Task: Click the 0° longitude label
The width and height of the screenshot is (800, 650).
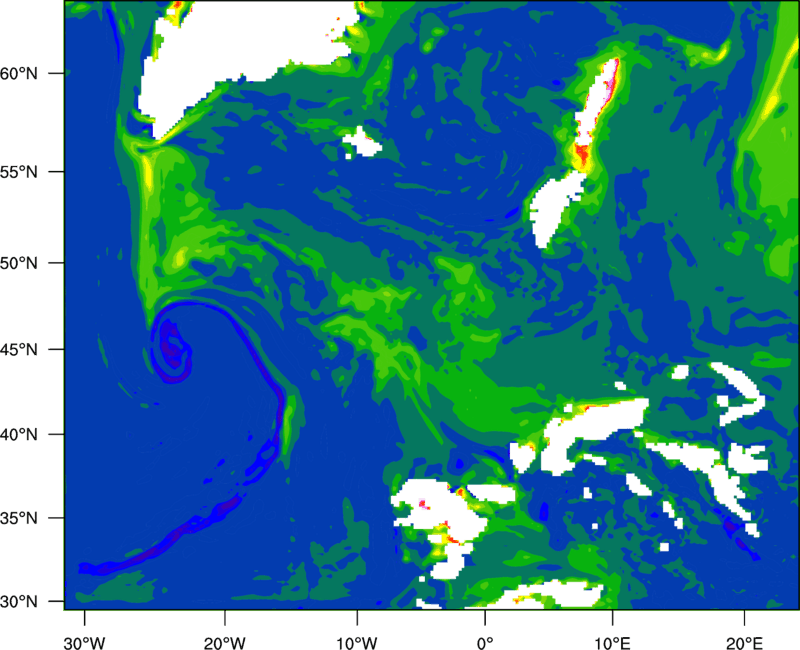Action: (485, 643)
